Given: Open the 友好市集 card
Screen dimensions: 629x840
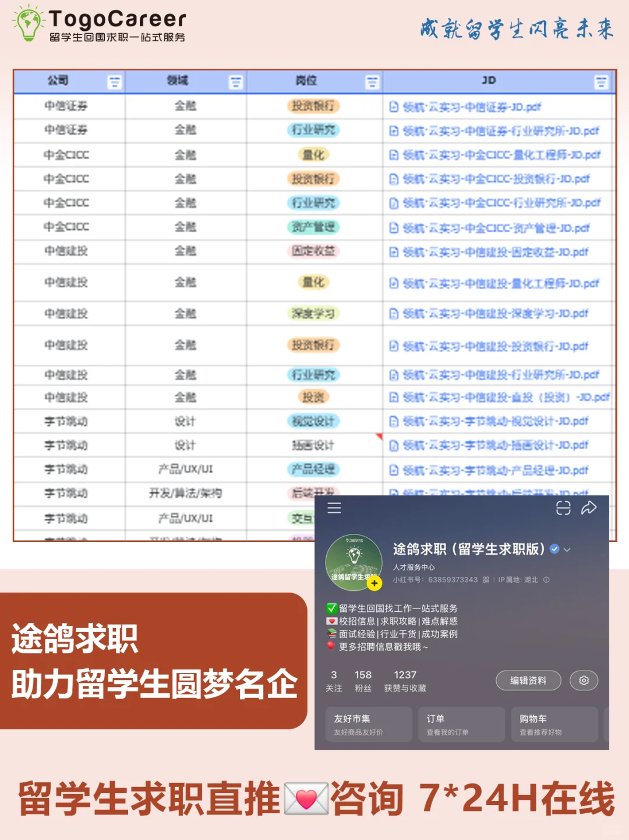Looking at the screenshot, I should [x=369, y=724].
